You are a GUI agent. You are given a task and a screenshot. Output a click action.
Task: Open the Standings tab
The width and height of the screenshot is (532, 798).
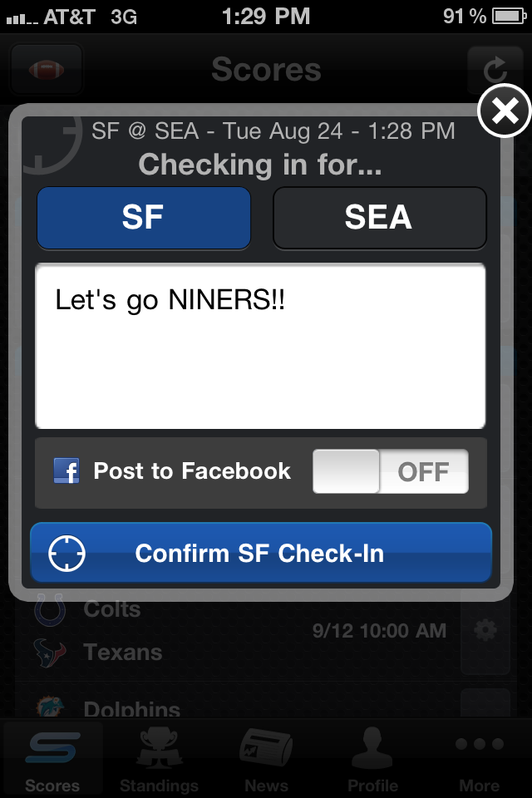click(159, 758)
